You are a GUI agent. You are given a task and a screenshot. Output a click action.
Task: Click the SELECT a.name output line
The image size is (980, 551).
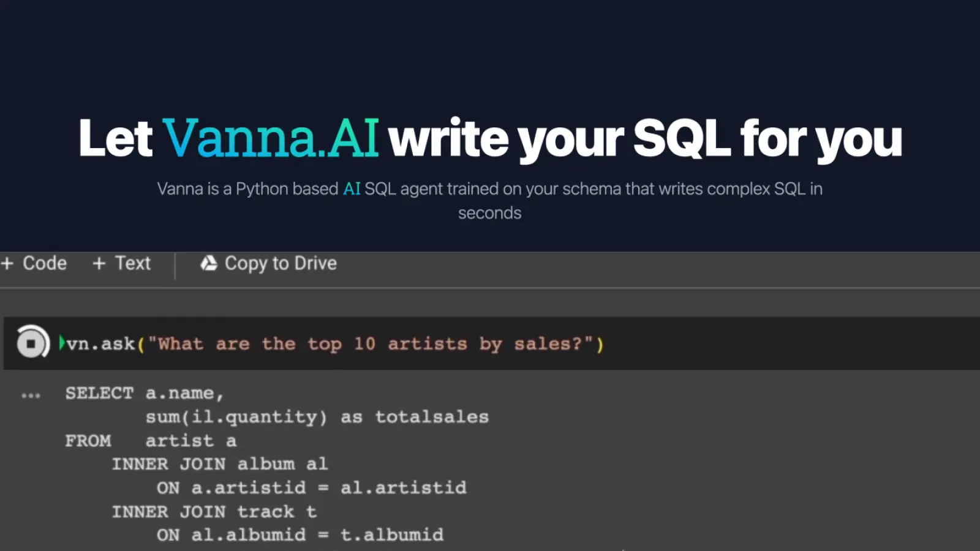coord(145,392)
